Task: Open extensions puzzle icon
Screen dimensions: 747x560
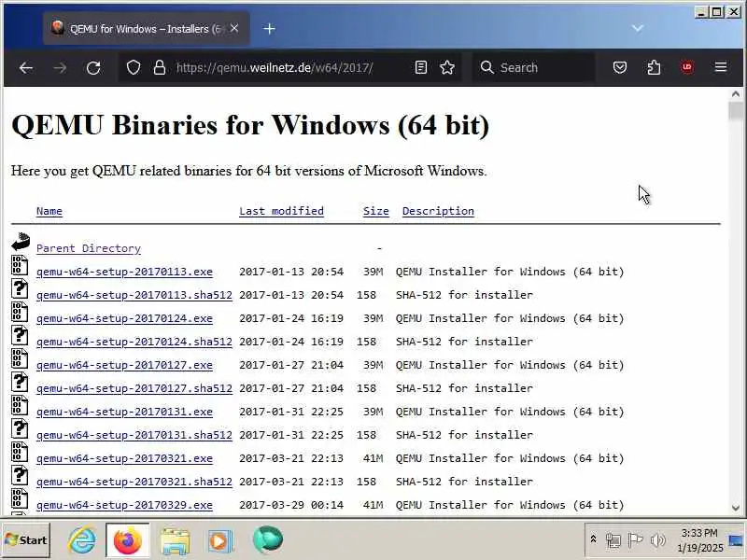Action: pos(655,67)
